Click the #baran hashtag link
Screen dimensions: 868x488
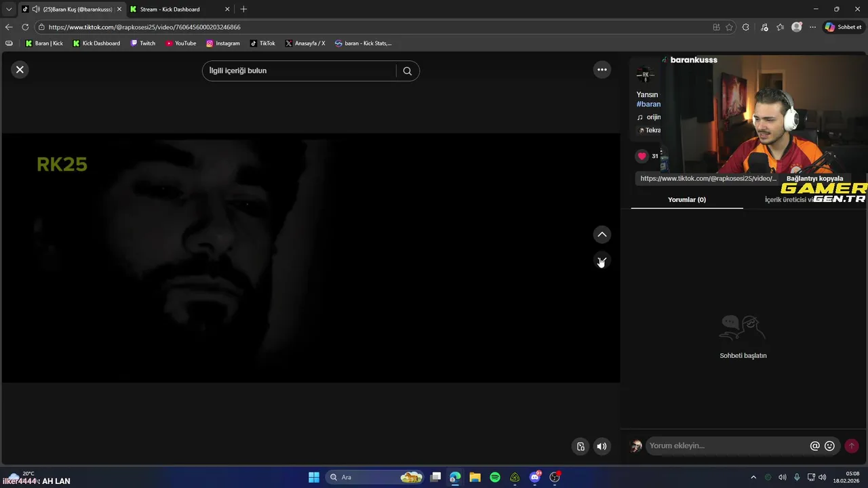pyautogui.click(x=648, y=104)
